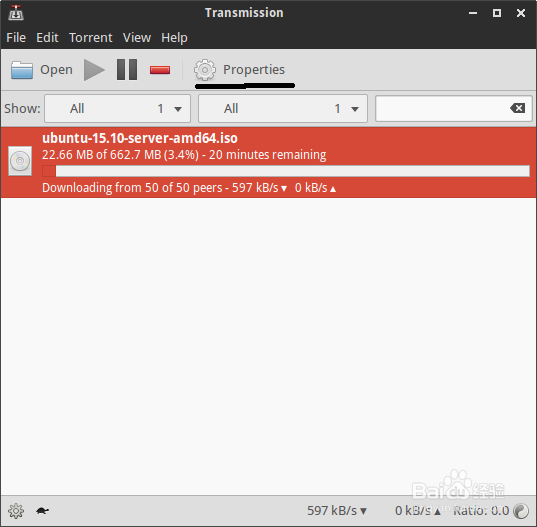
Task: Minimize the Transmission window
Action: click(x=473, y=13)
